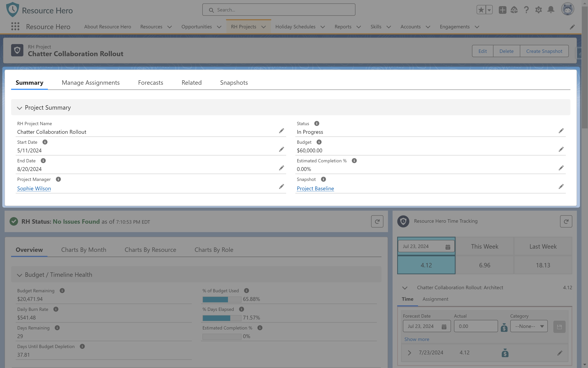Show info tooltip for Daily Burn Rate
The image size is (588, 368).
tap(56, 309)
